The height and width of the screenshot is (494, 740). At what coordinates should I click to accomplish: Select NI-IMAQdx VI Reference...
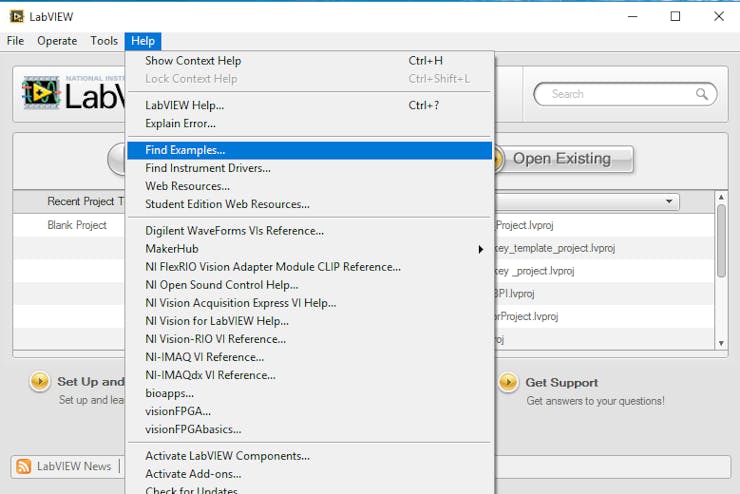(x=309, y=375)
